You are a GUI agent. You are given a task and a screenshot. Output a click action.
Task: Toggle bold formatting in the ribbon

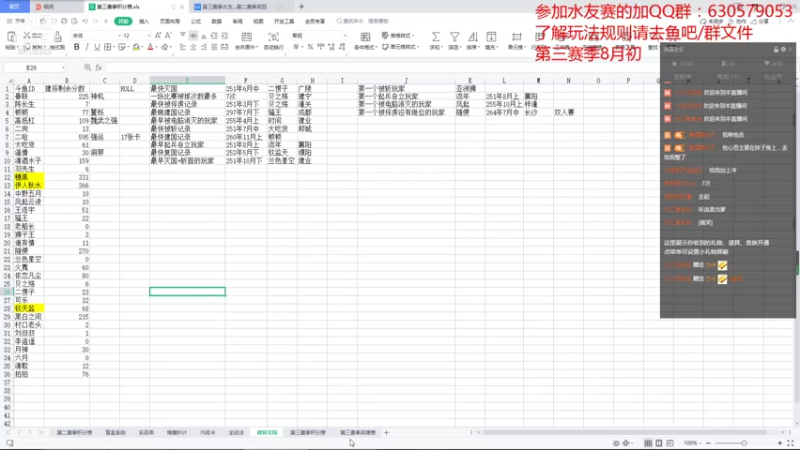77,47
